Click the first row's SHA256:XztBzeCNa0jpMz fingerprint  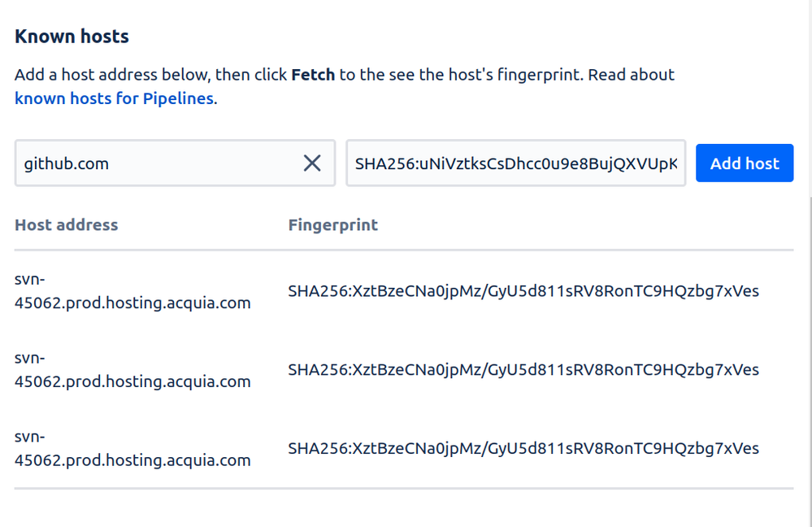(523, 291)
